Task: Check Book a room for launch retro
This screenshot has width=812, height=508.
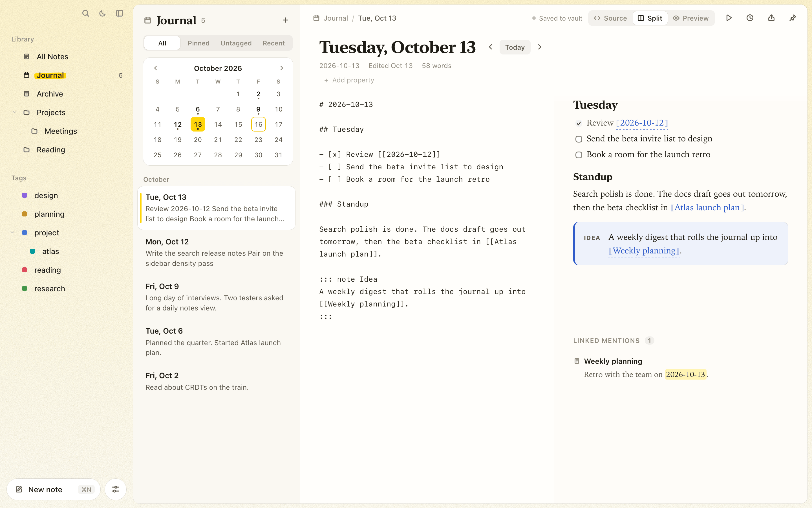Action: (579, 155)
